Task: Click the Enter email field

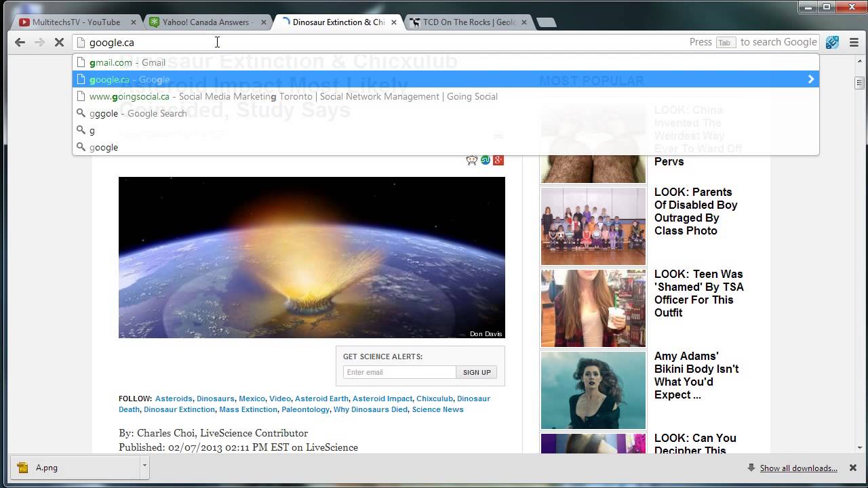Action: coord(399,372)
